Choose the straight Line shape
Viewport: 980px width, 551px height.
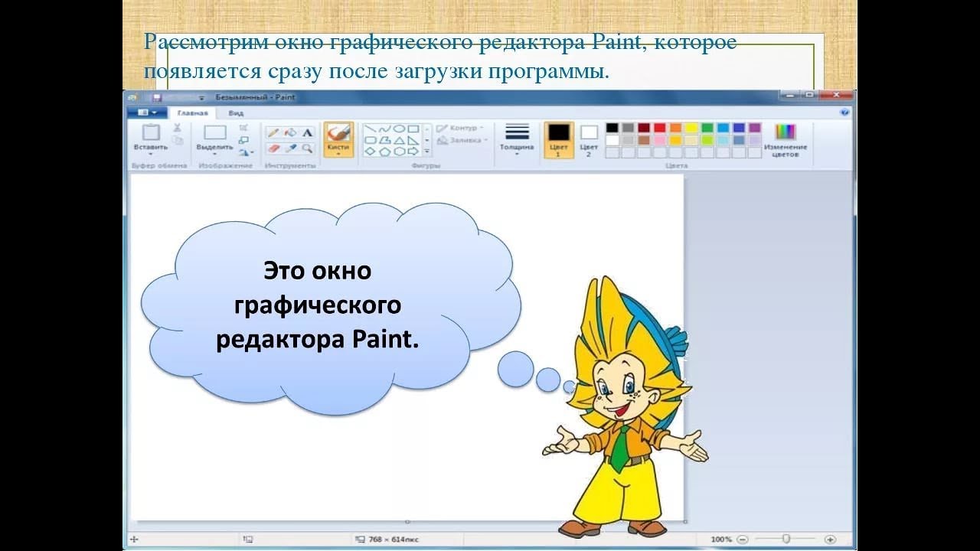370,129
